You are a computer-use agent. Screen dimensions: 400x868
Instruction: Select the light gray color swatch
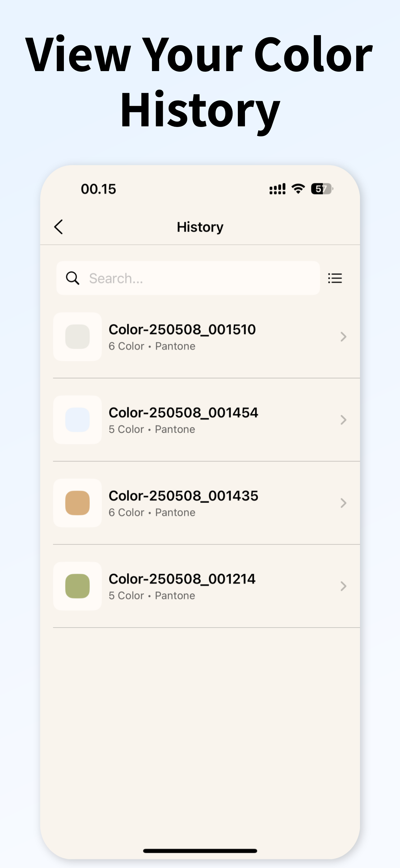(x=78, y=337)
